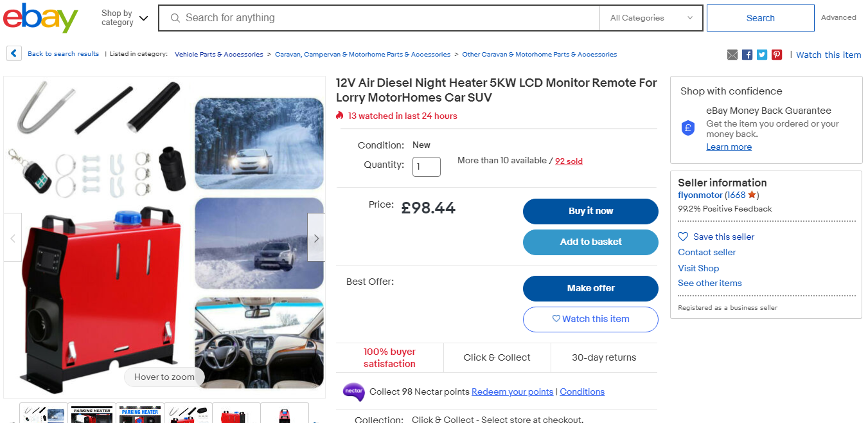Click the Buy it now button
Screen dimensions: 868x423
point(590,212)
